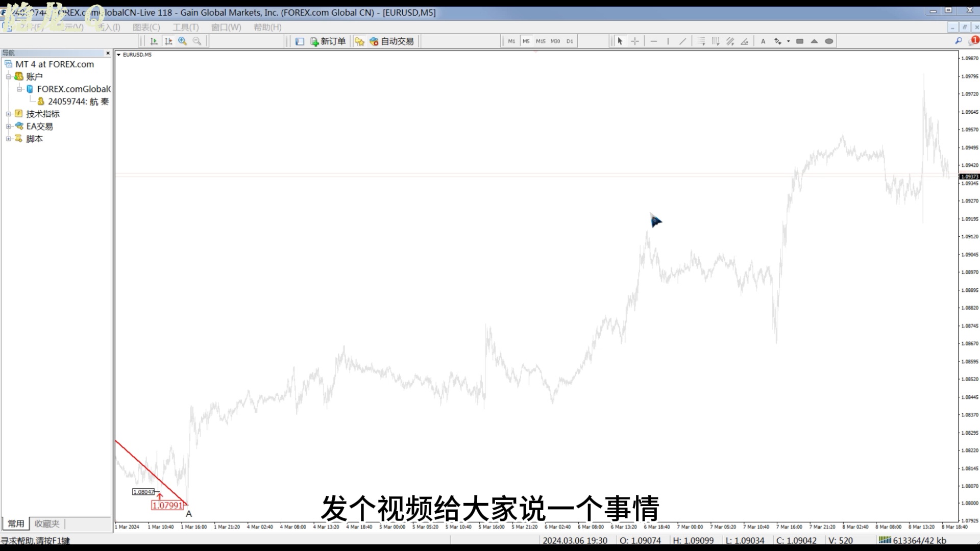Choose the ellipse shape tool
980x551 pixels.
(x=829, y=41)
